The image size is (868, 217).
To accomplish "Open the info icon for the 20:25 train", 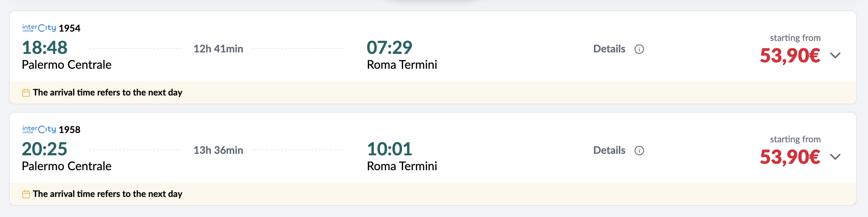I will (x=639, y=150).
